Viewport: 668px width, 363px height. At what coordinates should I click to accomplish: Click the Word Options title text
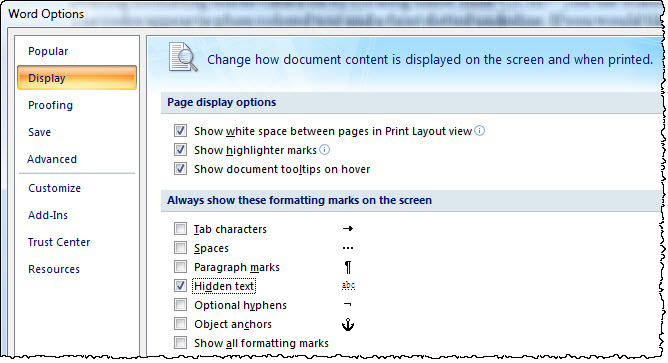point(46,14)
